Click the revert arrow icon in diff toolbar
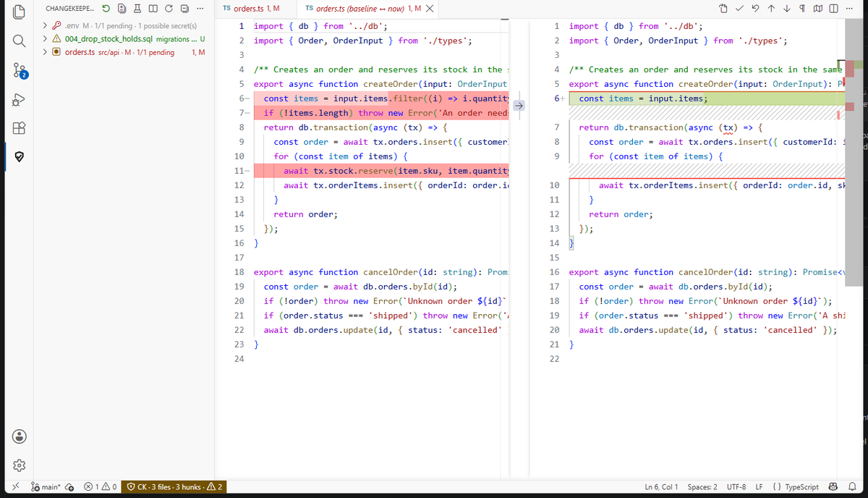 click(x=755, y=9)
